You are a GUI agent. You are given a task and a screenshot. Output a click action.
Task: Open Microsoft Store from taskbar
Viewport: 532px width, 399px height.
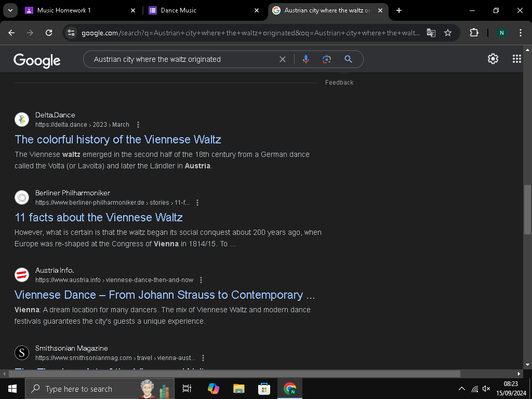(264, 389)
